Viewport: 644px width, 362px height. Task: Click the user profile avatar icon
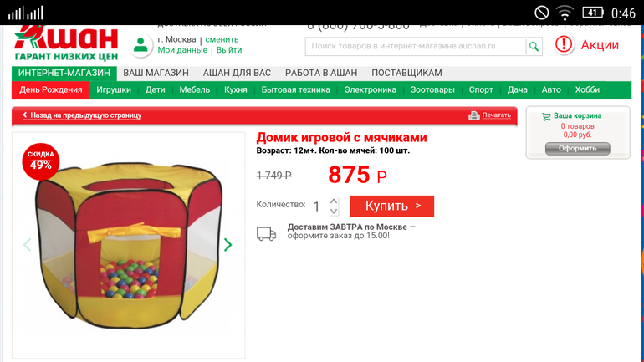click(141, 45)
